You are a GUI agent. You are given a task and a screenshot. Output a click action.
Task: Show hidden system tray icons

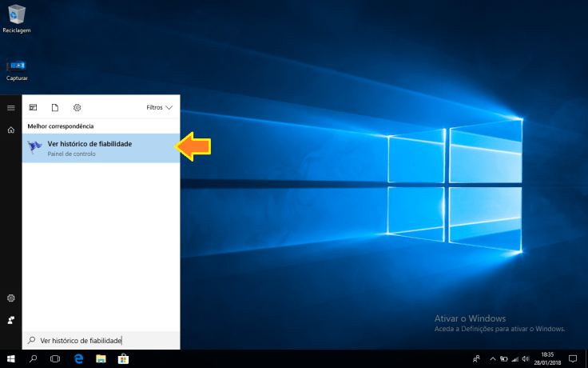pyautogui.click(x=493, y=359)
